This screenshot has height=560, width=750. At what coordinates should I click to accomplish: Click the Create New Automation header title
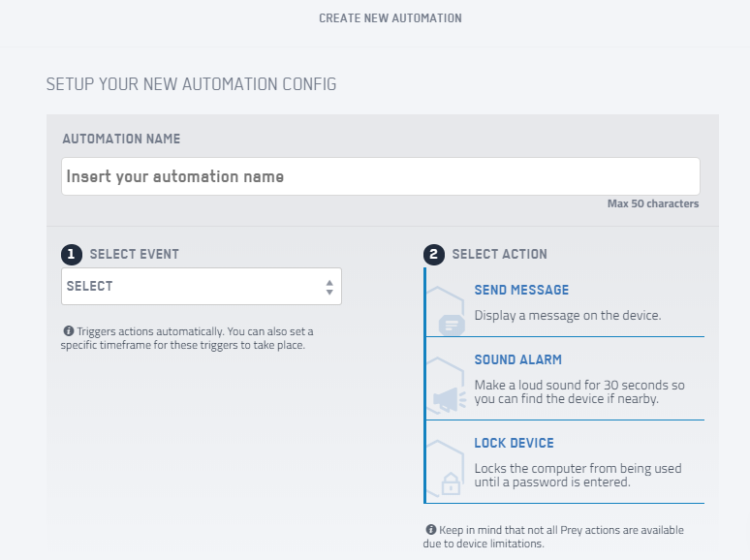(391, 18)
